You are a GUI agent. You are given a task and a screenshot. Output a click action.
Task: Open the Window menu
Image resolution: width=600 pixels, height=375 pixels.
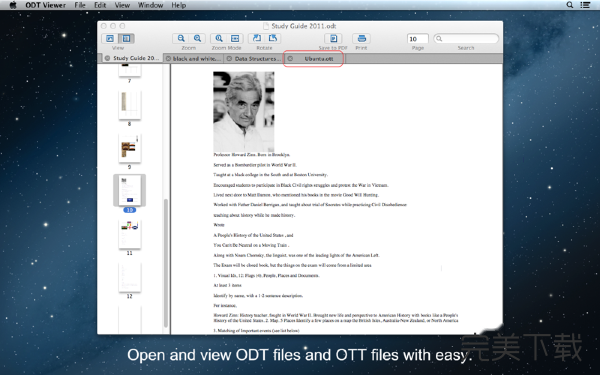click(x=150, y=5)
